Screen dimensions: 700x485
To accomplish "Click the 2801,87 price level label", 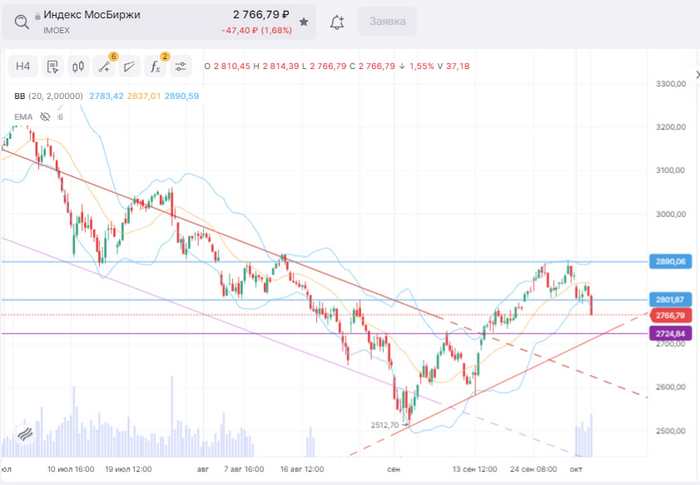I will (672, 300).
